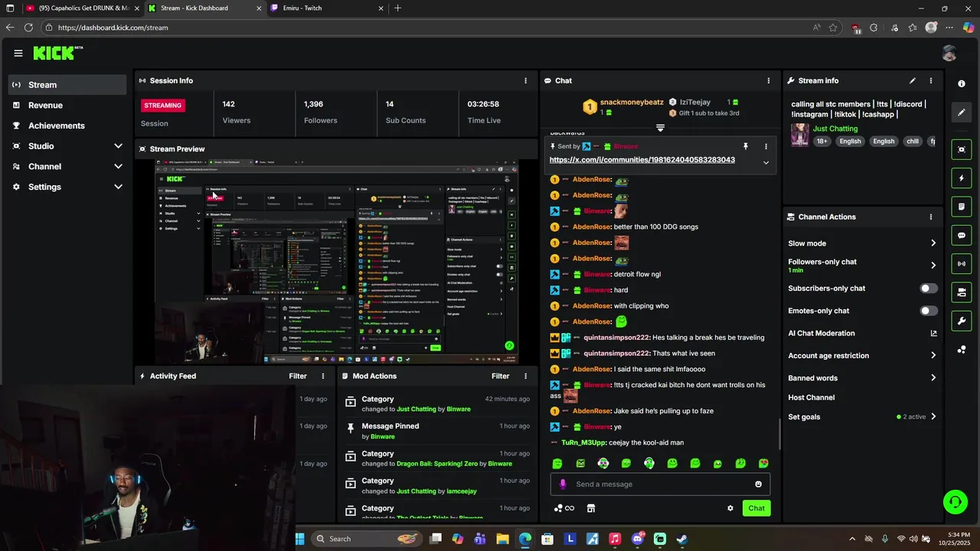Open Steam from the taskbar

682,539
